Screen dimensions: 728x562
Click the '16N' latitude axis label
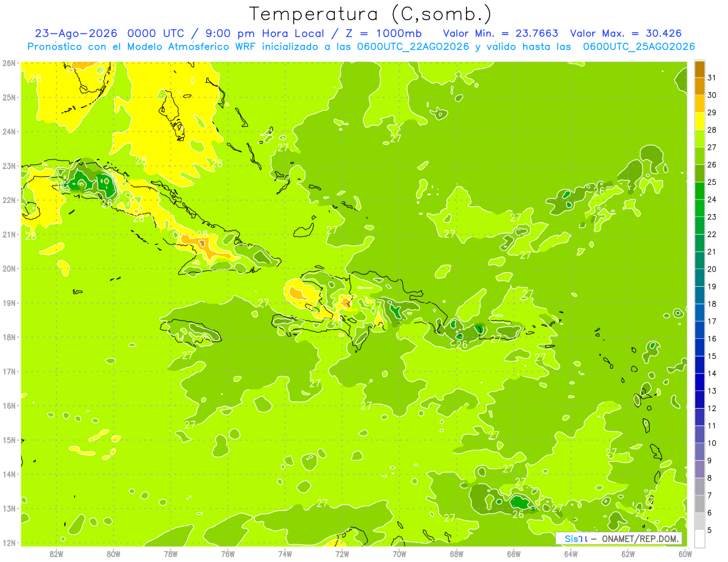point(8,405)
